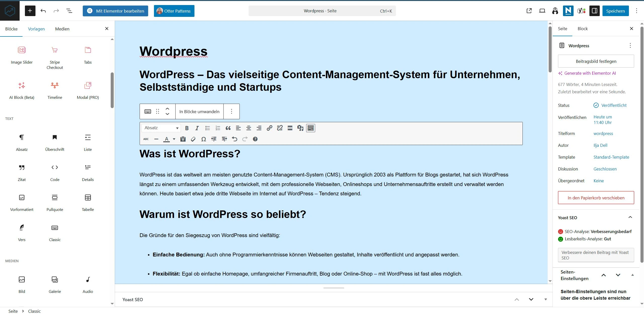Insert a Vers block

[x=22, y=233]
